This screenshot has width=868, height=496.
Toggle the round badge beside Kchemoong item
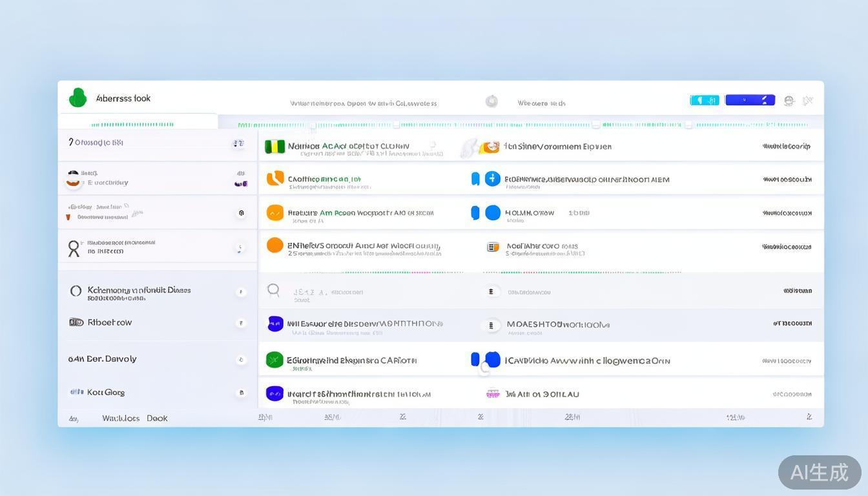pos(241,292)
